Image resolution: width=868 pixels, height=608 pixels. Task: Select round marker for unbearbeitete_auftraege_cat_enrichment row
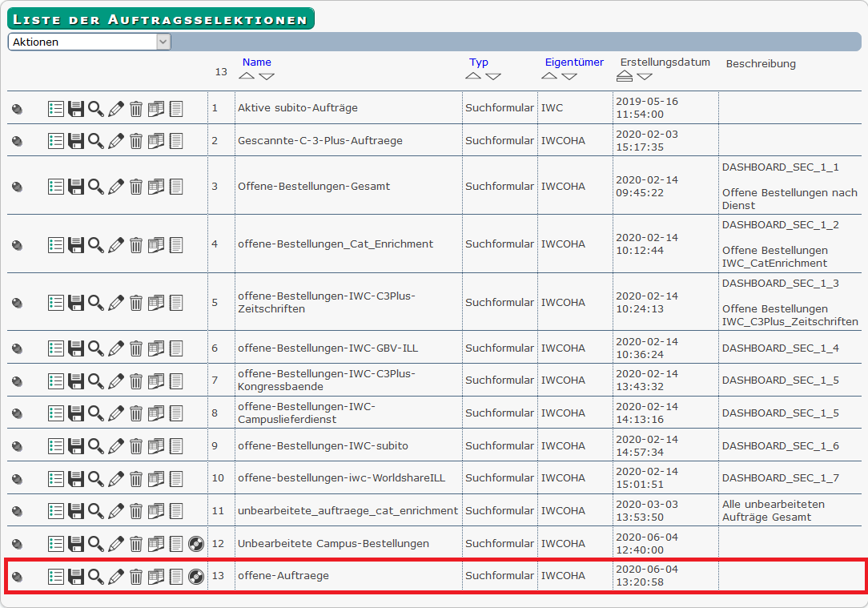[x=17, y=511]
